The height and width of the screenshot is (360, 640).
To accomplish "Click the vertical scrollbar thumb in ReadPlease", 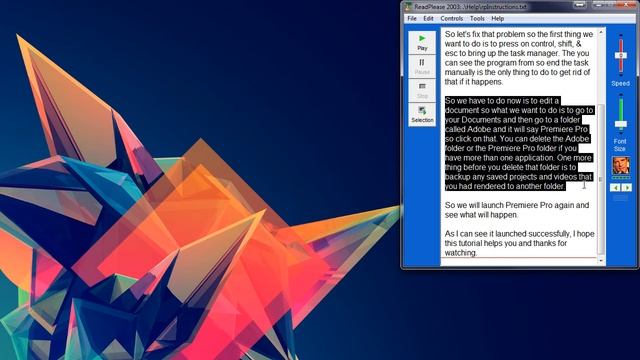I will (601, 179).
